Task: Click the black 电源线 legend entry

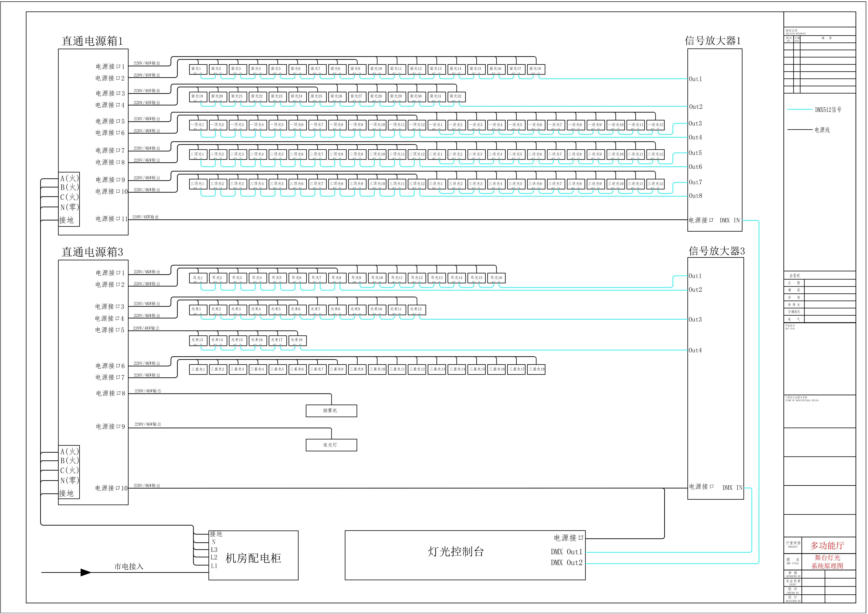Action: click(800, 130)
